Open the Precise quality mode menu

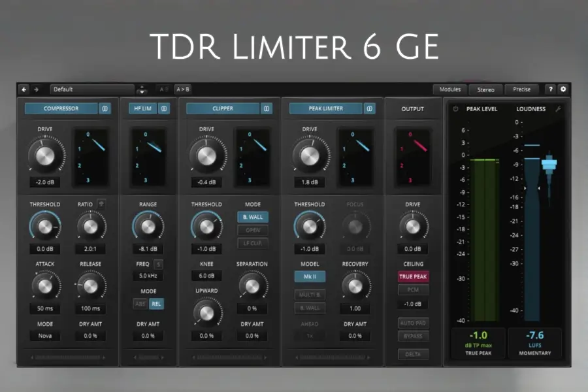[x=521, y=90]
